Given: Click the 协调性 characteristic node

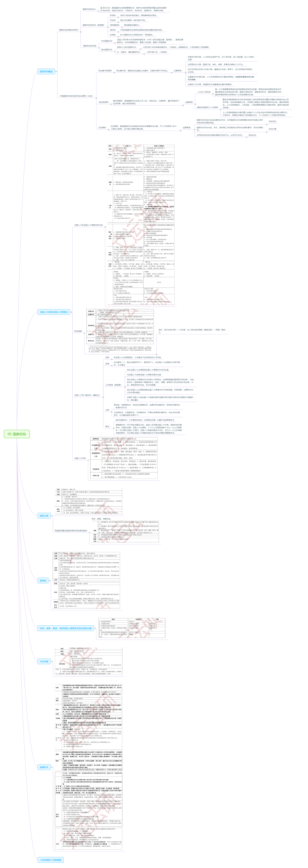Looking at the screenshot, I should [113, 35].
